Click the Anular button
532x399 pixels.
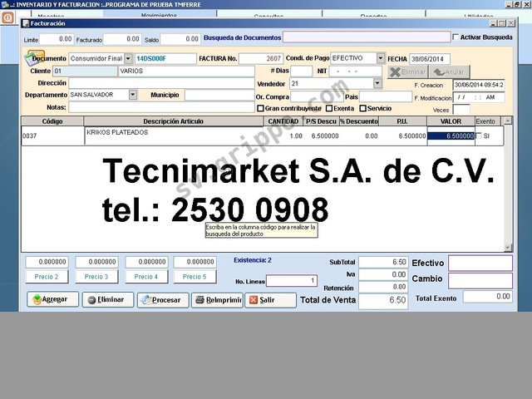click(x=450, y=72)
